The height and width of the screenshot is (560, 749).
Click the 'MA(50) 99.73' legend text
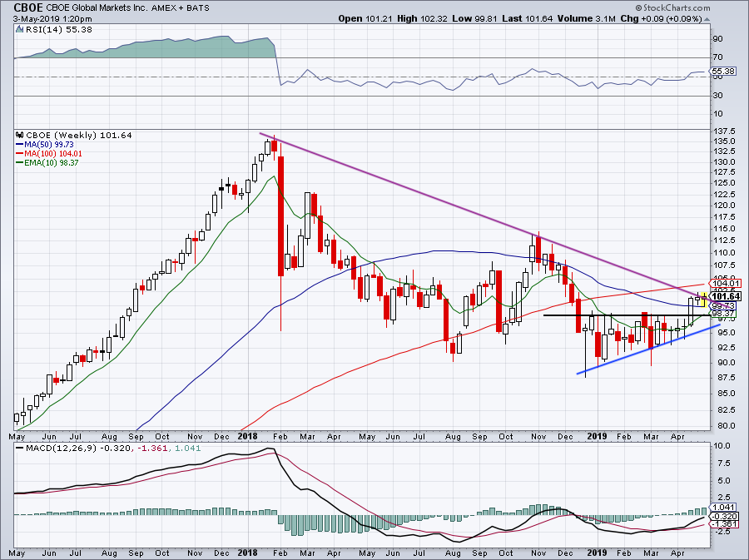click(49, 144)
